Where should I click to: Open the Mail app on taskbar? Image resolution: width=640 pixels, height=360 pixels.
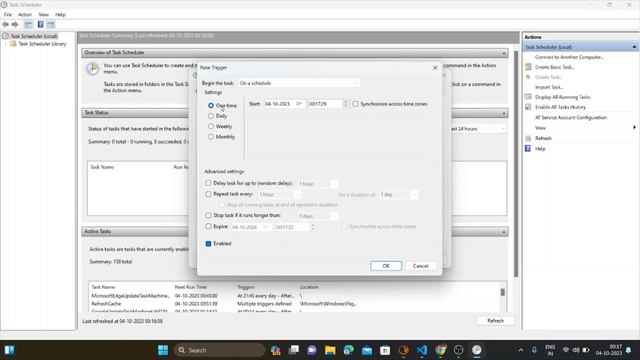tap(367, 350)
